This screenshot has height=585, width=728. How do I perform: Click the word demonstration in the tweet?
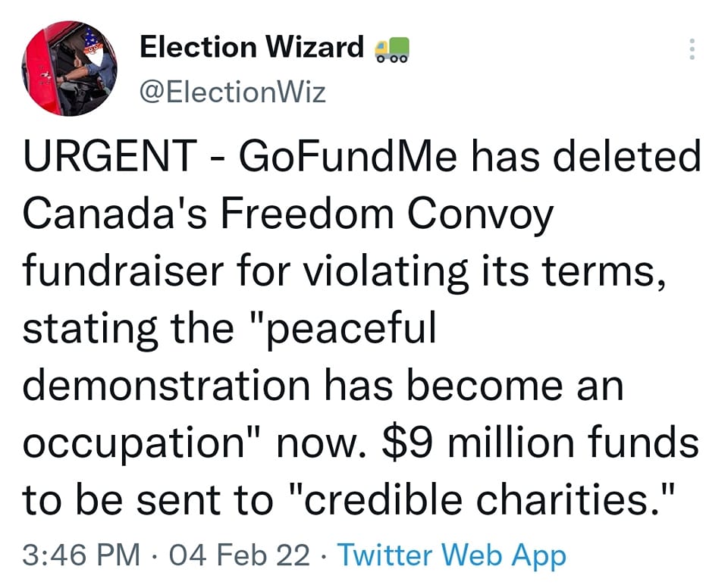tap(165, 384)
